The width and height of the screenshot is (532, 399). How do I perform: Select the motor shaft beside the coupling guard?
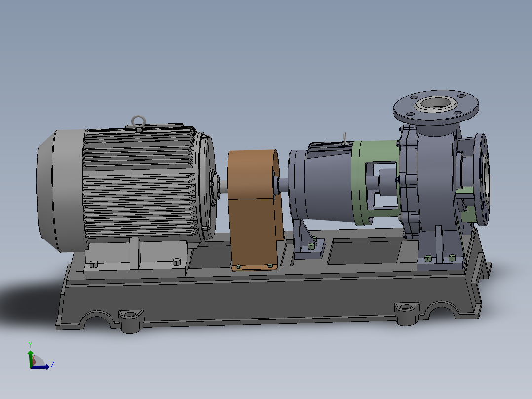pos(224,186)
